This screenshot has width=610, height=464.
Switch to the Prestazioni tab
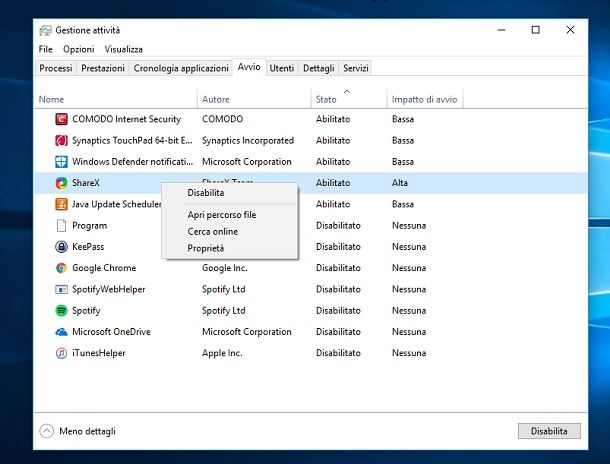pos(103,68)
